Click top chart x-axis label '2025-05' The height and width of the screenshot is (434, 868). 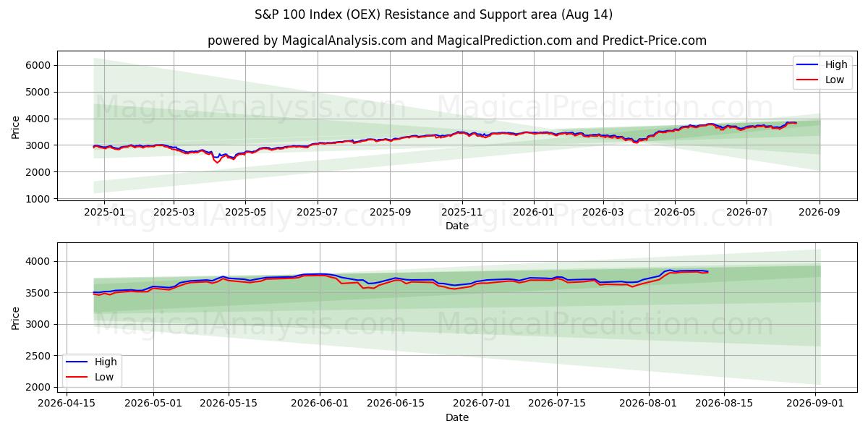pos(245,212)
